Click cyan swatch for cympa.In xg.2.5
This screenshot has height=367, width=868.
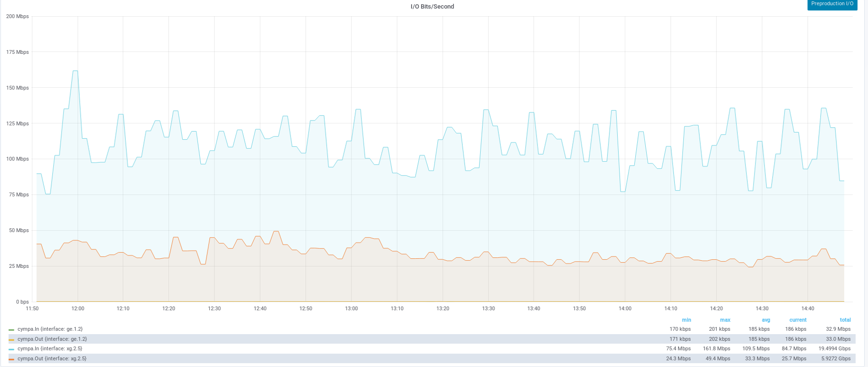[11, 349]
